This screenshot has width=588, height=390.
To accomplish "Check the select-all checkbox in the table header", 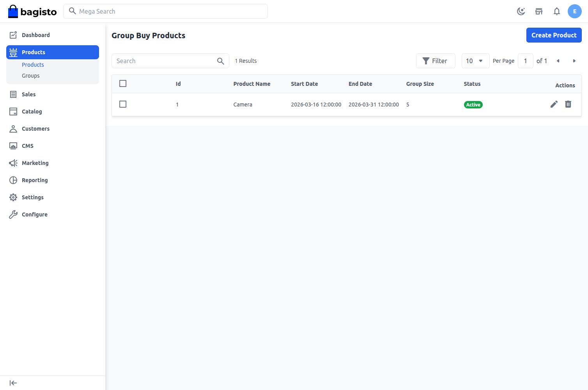I will click(x=123, y=83).
